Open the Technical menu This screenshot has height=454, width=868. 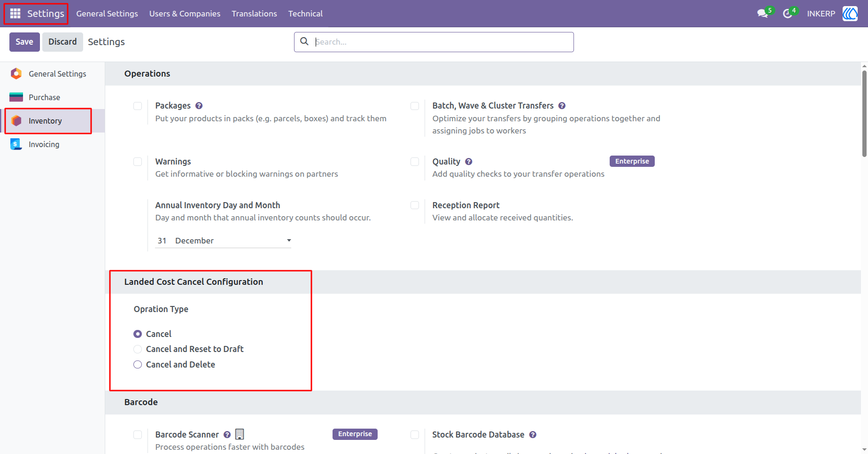(305, 14)
